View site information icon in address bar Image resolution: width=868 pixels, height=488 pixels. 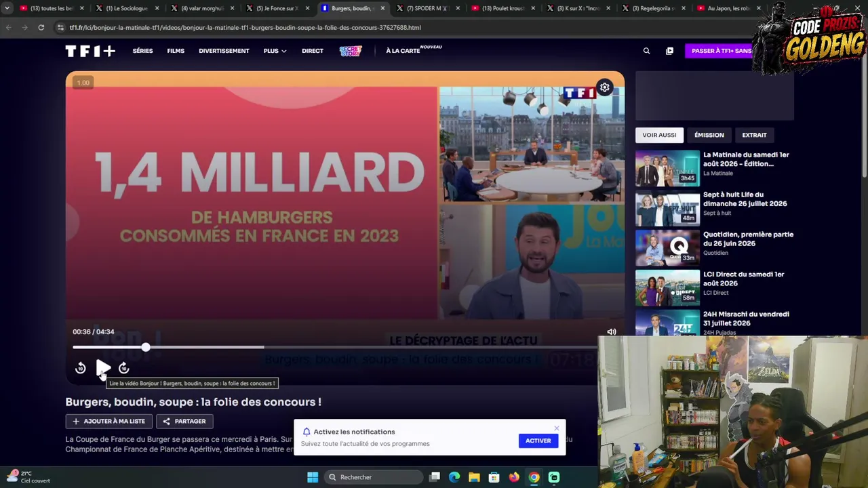pos(60,28)
